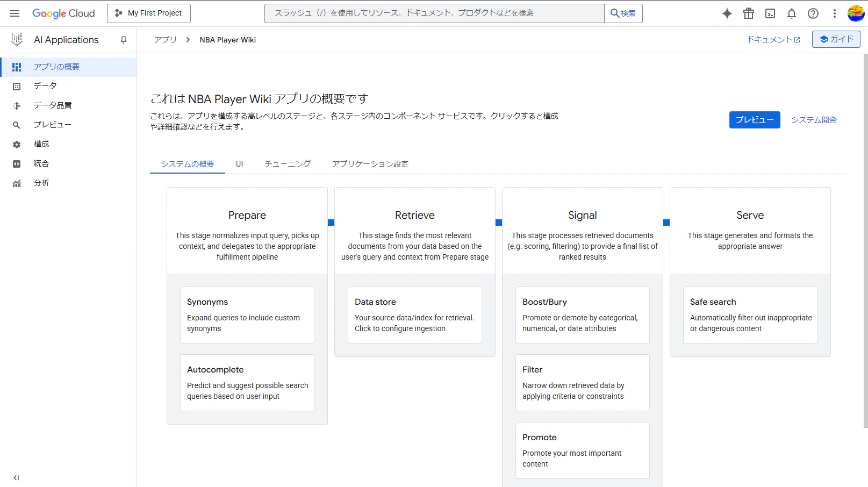
Task: Switch to the チューニング tab
Action: click(288, 164)
